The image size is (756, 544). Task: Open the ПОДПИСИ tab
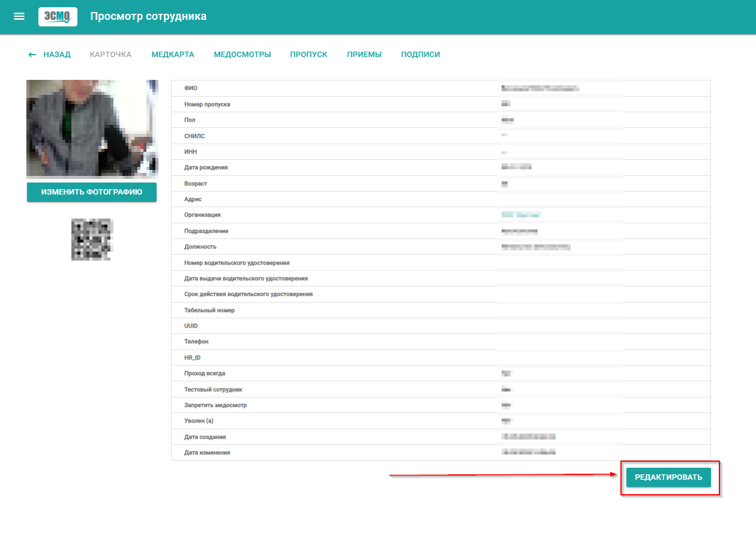(421, 55)
